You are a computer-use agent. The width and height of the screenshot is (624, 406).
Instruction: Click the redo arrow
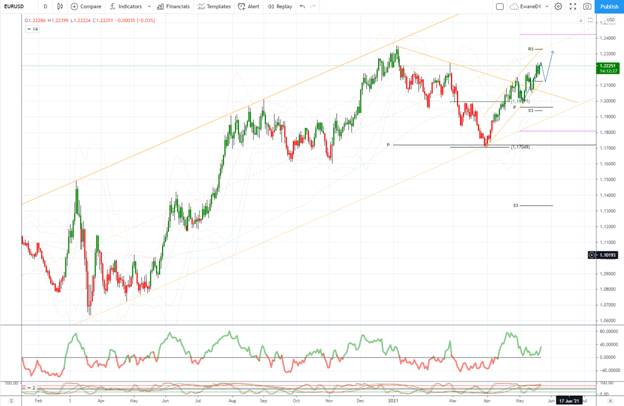(316, 6)
